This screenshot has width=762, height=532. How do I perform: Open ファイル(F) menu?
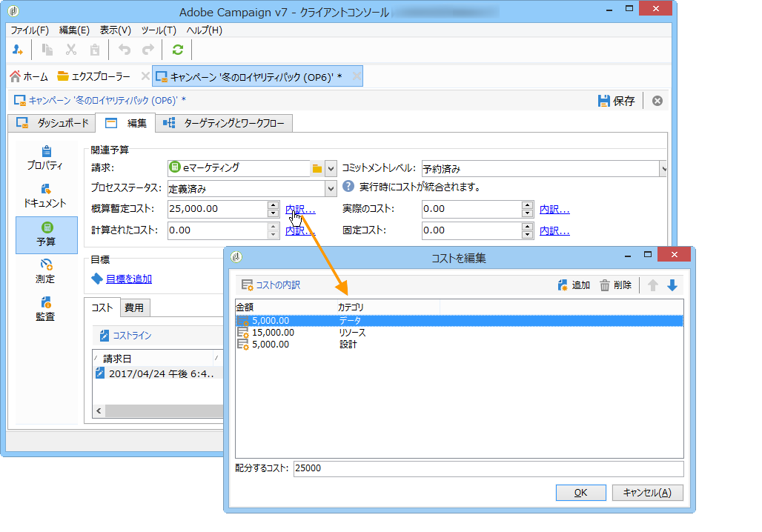(30, 30)
